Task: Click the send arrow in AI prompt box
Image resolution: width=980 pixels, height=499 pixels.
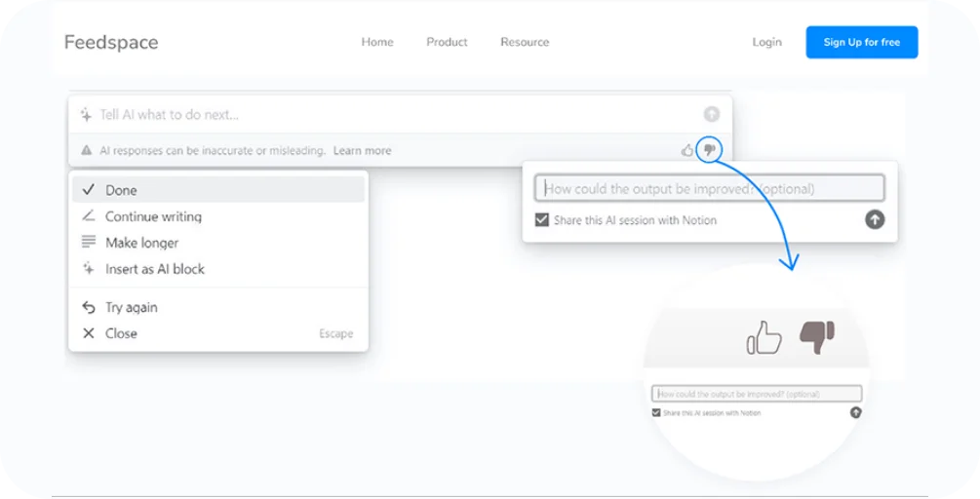Action: pyautogui.click(x=711, y=114)
